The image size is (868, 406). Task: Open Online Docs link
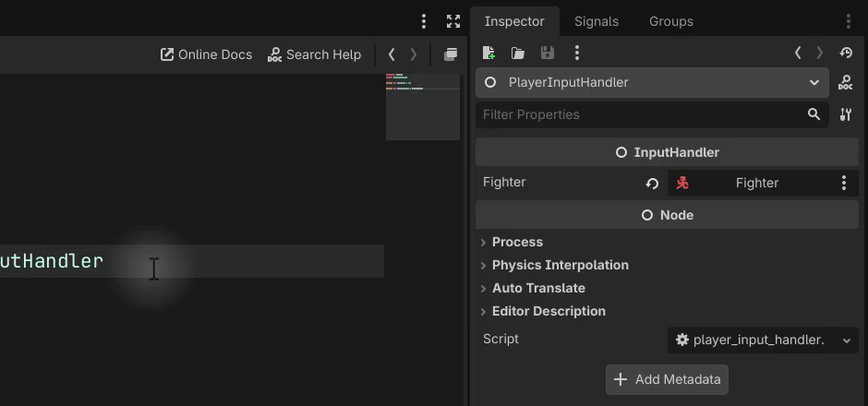206,54
